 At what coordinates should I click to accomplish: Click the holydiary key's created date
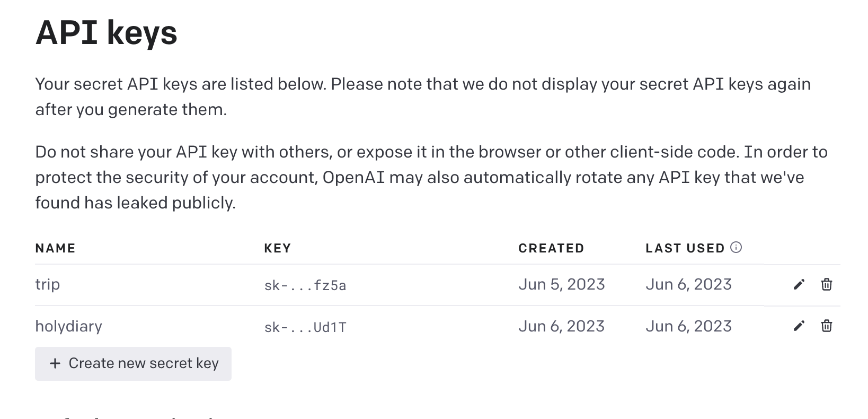click(x=561, y=326)
